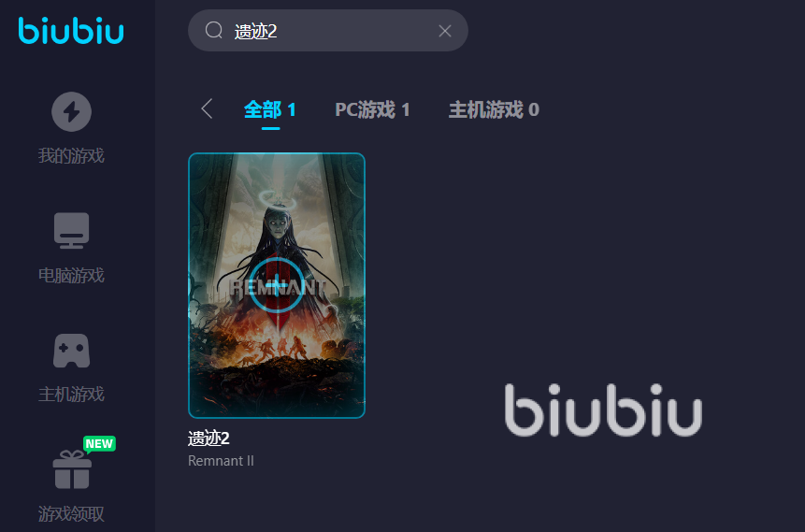
Task: Click the 遗迹2 game title text
Action: click(208, 438)
